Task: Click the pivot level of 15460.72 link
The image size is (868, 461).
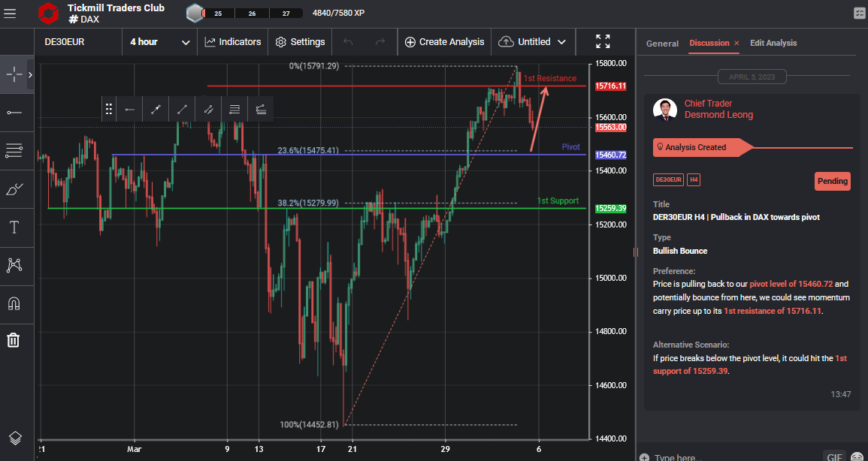Action: [791, 284]
